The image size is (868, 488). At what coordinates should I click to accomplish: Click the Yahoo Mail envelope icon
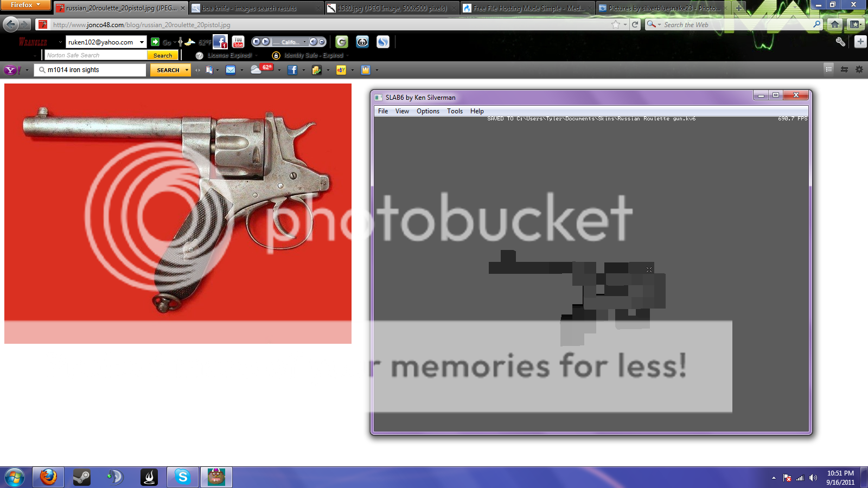231,70
